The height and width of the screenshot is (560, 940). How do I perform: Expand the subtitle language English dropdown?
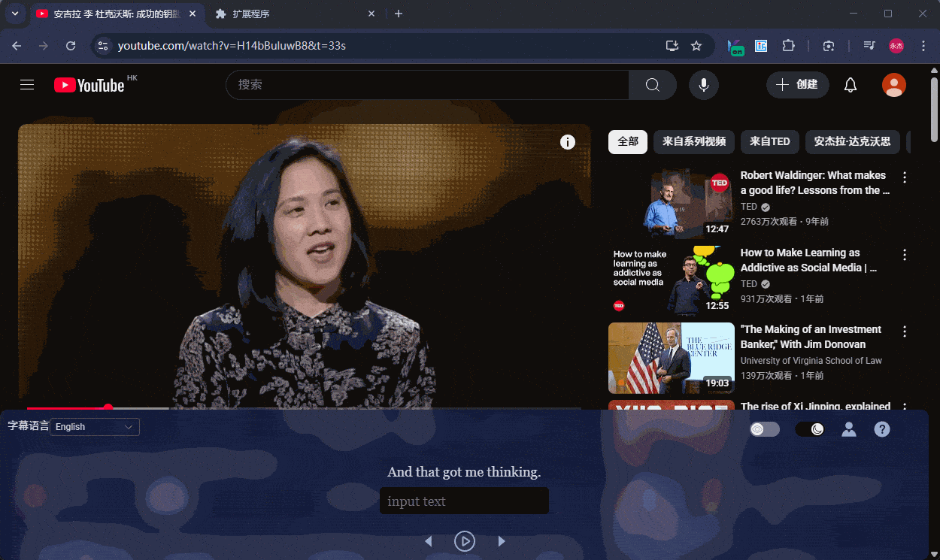(95, 427)
